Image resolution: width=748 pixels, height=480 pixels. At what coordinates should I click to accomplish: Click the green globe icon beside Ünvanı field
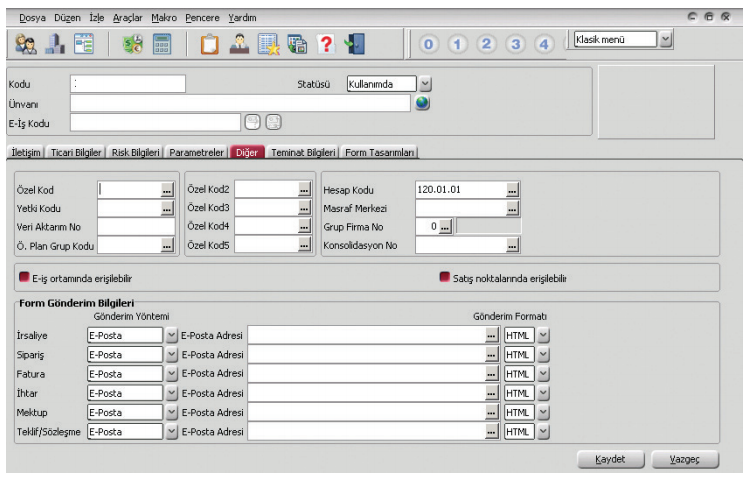(422, 103)
